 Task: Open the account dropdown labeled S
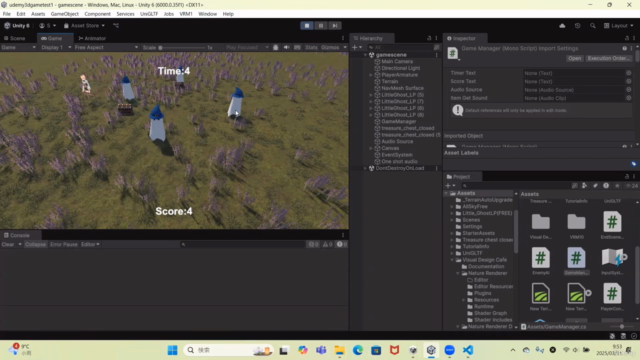coord(48,25)
